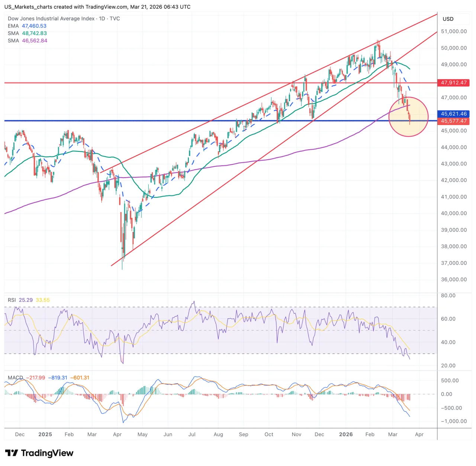Click the 51,000.00 price axis label

[x=454, y=32]
